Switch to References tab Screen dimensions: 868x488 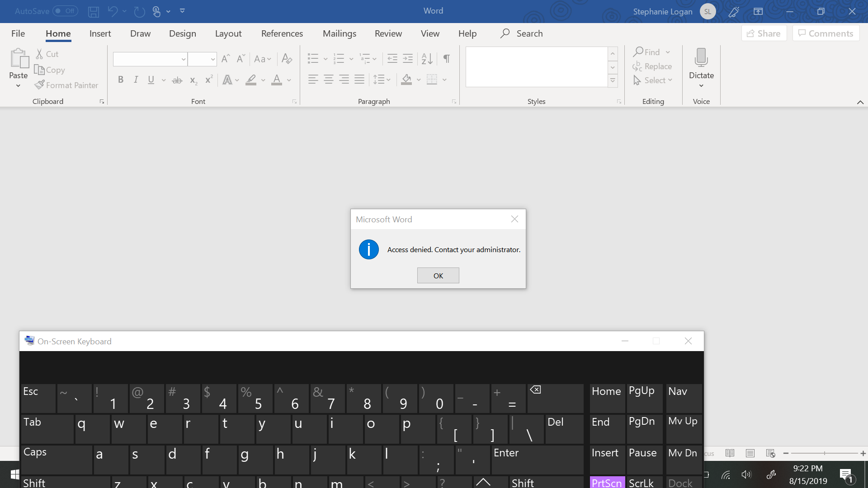click(x=282, y=33)
